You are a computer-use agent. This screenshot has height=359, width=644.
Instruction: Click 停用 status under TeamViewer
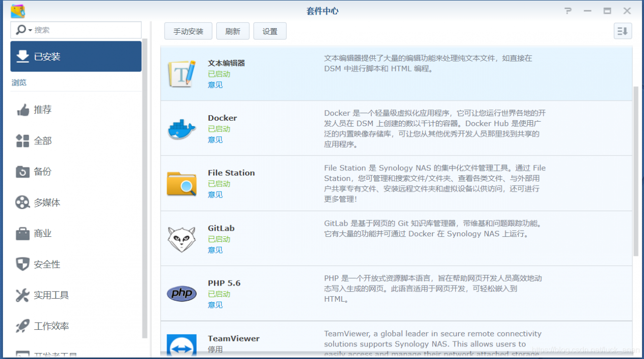coord(215,349)
